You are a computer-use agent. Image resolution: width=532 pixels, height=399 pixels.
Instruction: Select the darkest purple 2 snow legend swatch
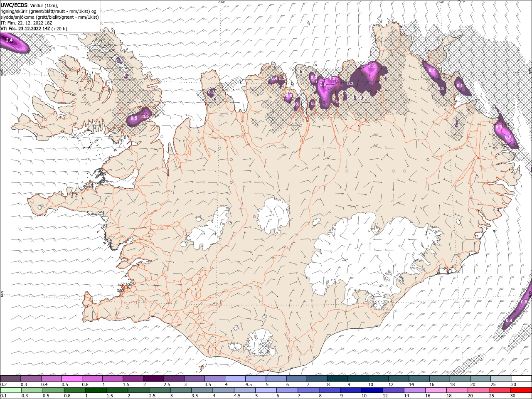coord(153,378)
